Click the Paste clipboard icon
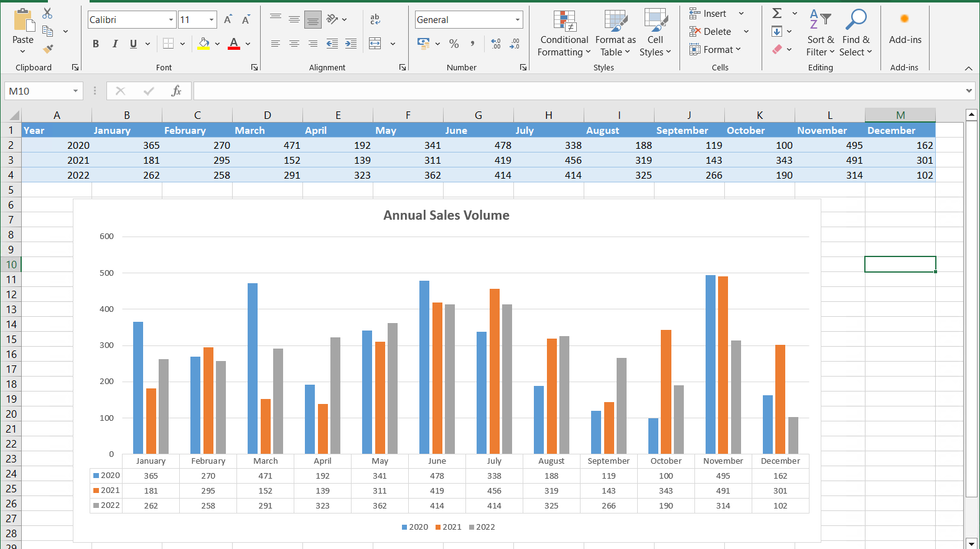 (24, 21)
